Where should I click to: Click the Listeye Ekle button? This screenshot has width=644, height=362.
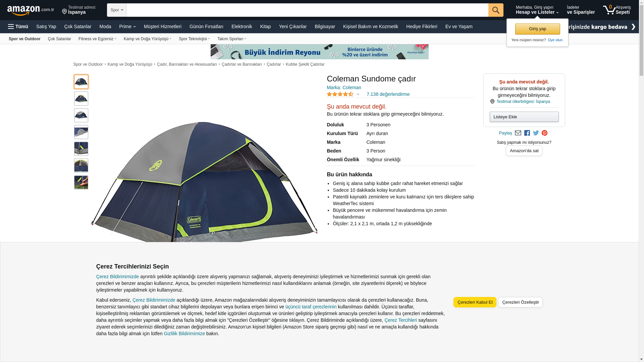[x=524, y=117]
